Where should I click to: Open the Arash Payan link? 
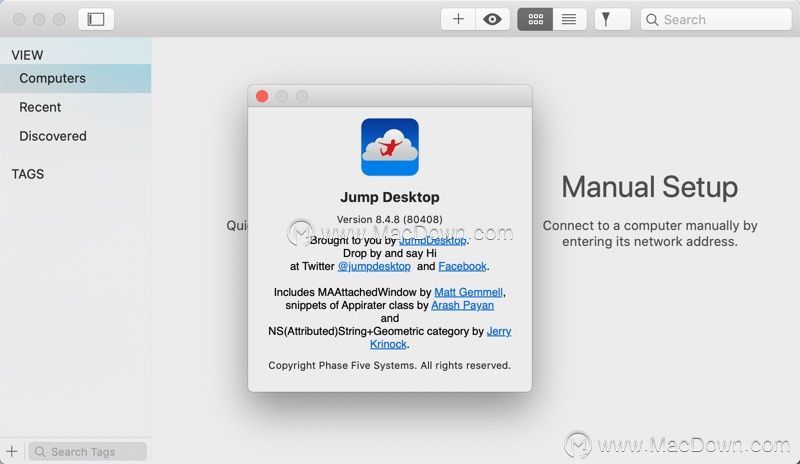tap(462, 305)
